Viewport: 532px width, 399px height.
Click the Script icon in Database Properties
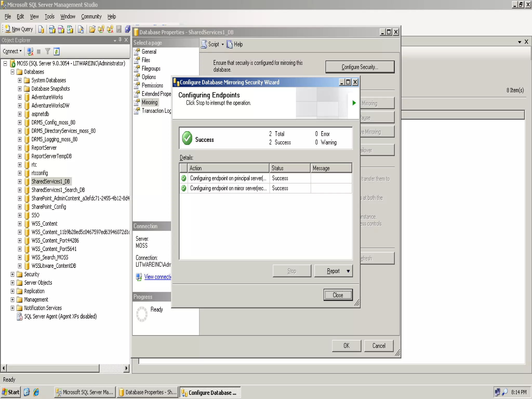(204, 44)
